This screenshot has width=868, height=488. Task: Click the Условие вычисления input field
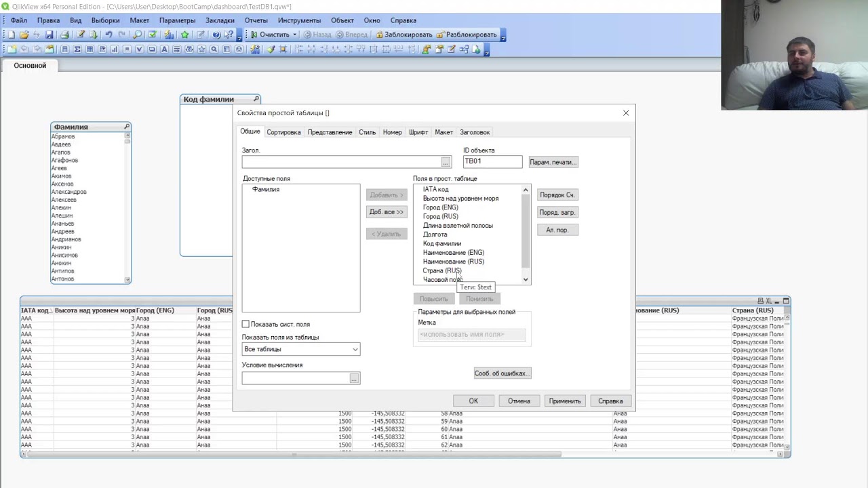click(296, 378)
